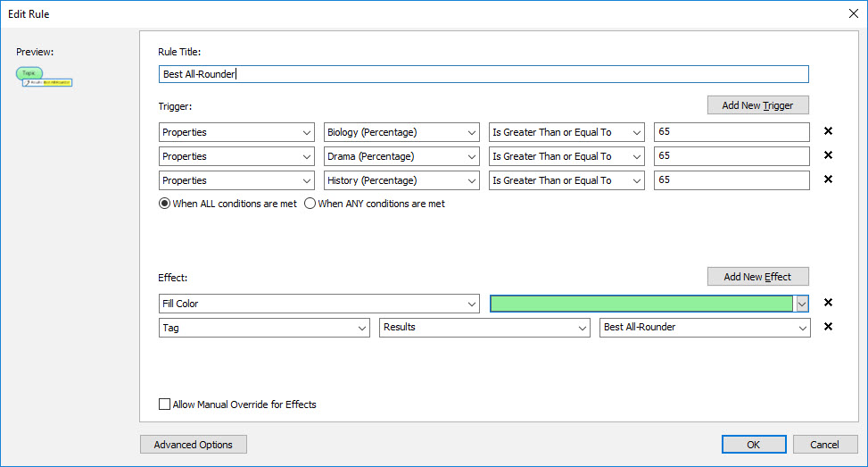Image resolution: width=868 pixels, height=467 pixels.
Task: Open the Results tag group dropdown
Action: [x=484, y=328]
